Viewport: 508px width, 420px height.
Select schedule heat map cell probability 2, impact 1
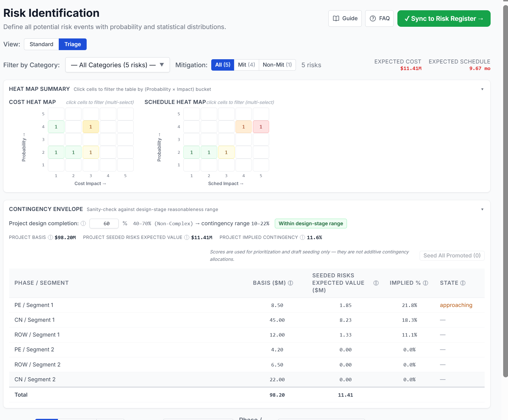click(x=192, y=152)
